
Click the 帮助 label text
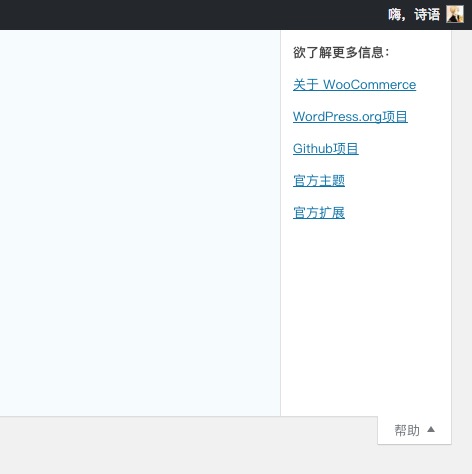pyautogui.click(x=407, y=430)
